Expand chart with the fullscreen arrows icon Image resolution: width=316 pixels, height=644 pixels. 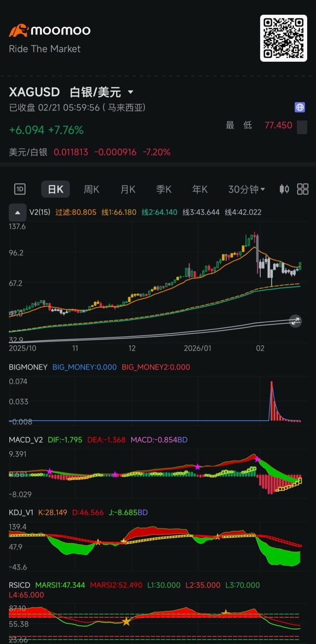coord(295,321)
